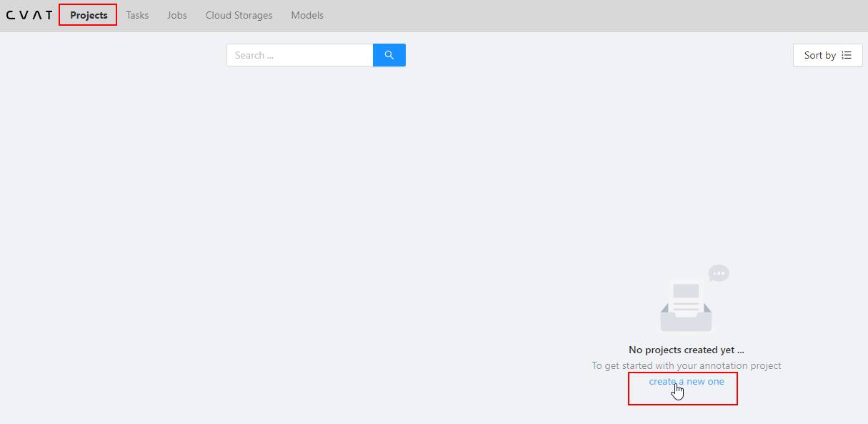The width and height of the screenshot is (868, 424).
Task: Click the create a new one highlighted box
Action: (x=682, y=388)
